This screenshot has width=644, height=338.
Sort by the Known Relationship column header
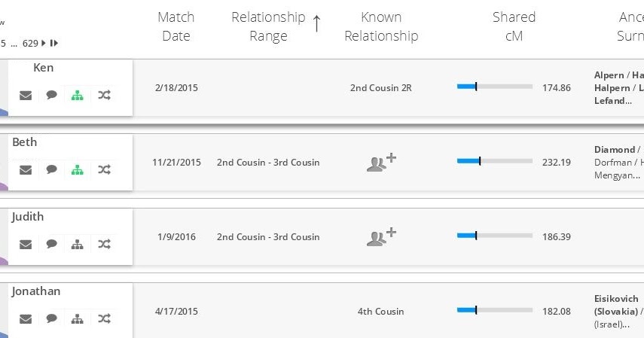(381, 26)
